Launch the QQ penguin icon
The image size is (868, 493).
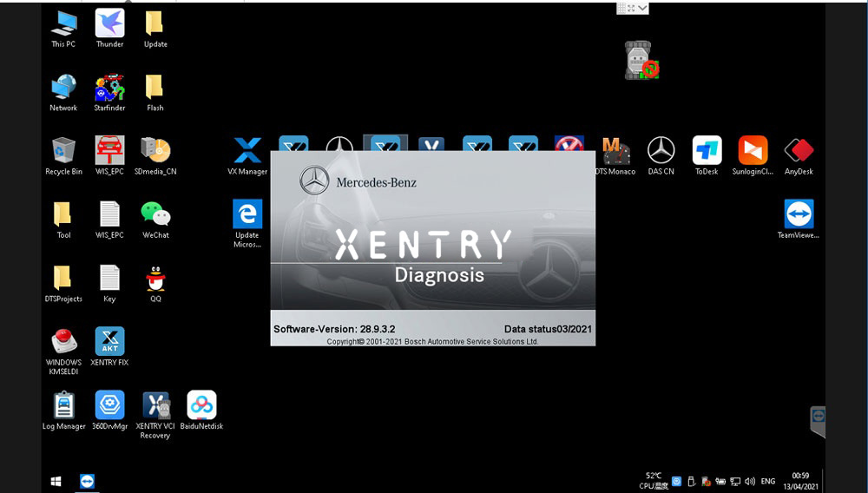pyautogui.click(x=155, y=283)
